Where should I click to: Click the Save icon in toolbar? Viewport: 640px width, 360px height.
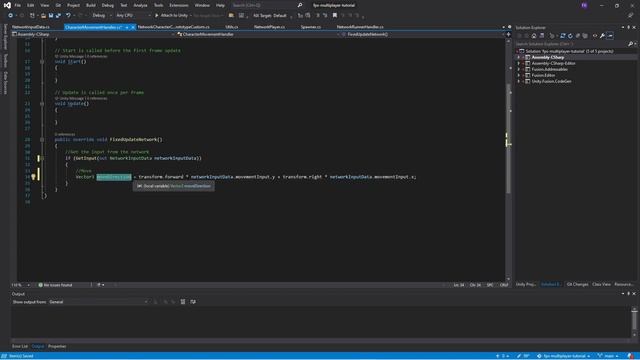[51, 16]
